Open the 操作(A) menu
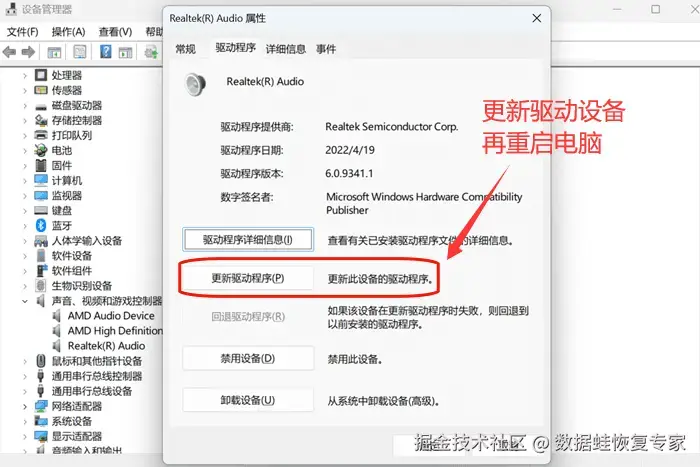 click(68, 32)
